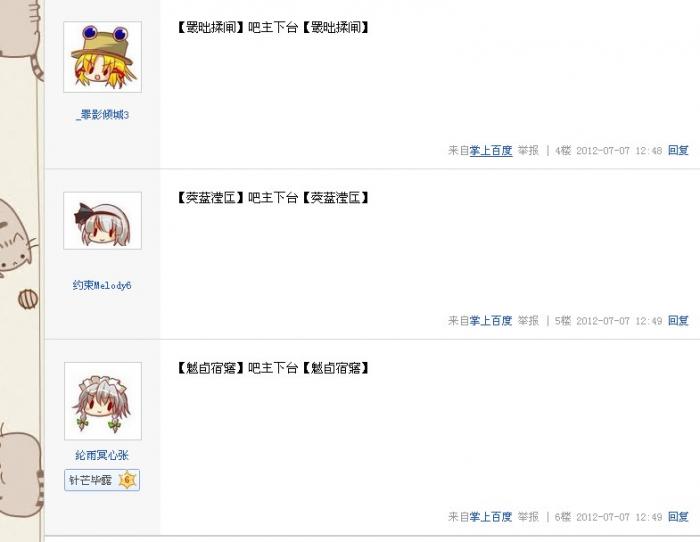Reply to the 5楼 post

(x=678, y=321)
